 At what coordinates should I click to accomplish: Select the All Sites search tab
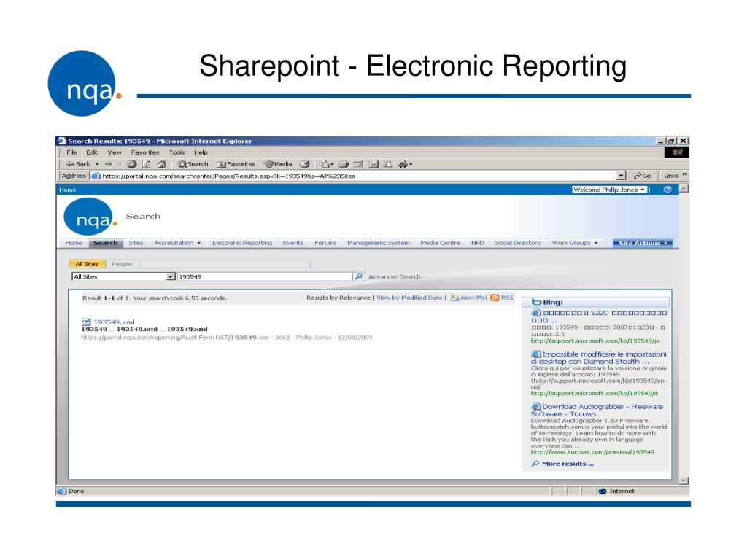click(x=87, y=264)
